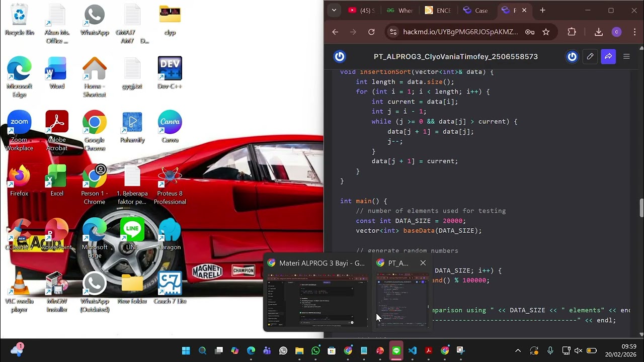Reload the HackMD page
This screenshot has height=362, width=644.
371,32
